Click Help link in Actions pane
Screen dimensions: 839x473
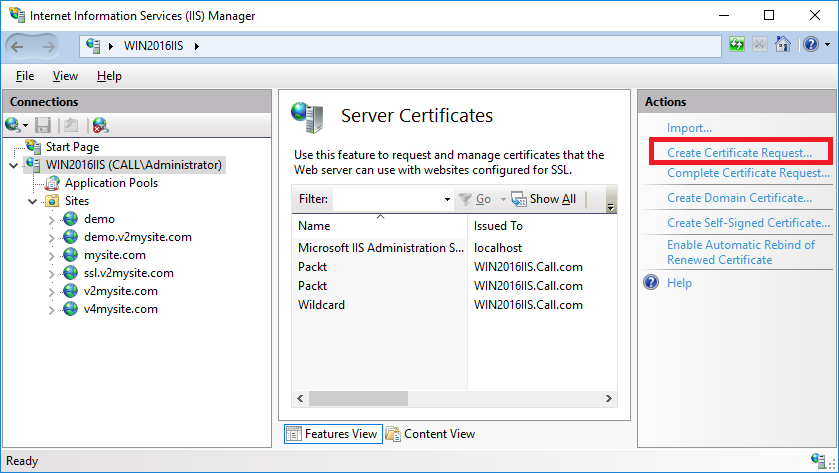679,283
